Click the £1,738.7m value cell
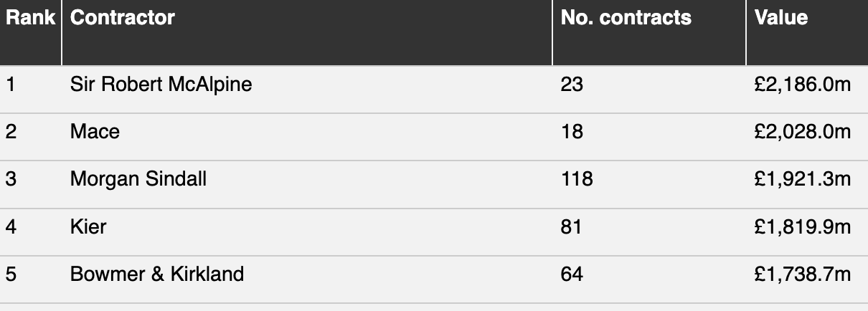The width and height of the screenshot is (868, 311). [802, 274]
